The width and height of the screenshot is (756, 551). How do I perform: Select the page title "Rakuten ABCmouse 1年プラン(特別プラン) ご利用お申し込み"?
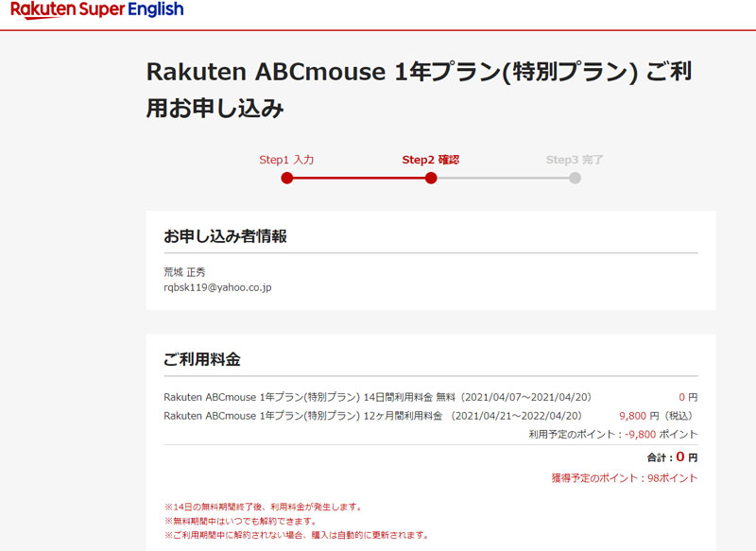pyautogui.click(x=419, y=90)
